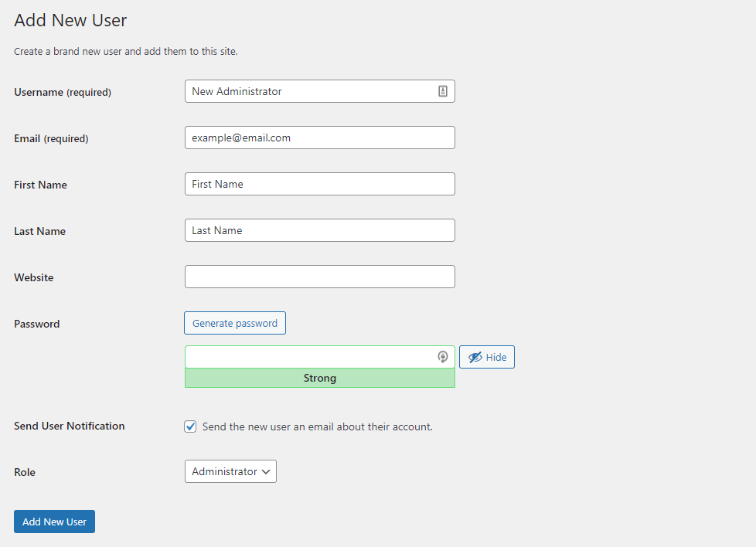The image size is (756, 547).
Task: Click the password manager icon in password field
Action: tap(443, 357)
